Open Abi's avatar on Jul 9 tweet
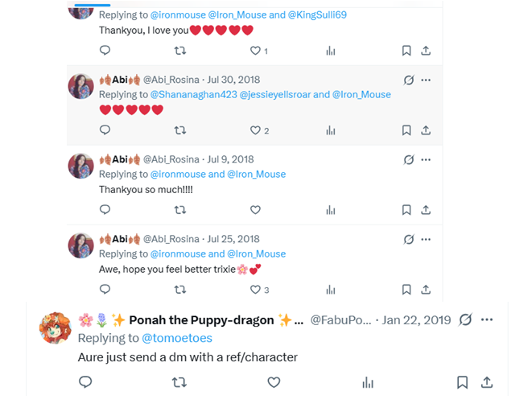This screenshot has width=532, height=412. point(80,166)
